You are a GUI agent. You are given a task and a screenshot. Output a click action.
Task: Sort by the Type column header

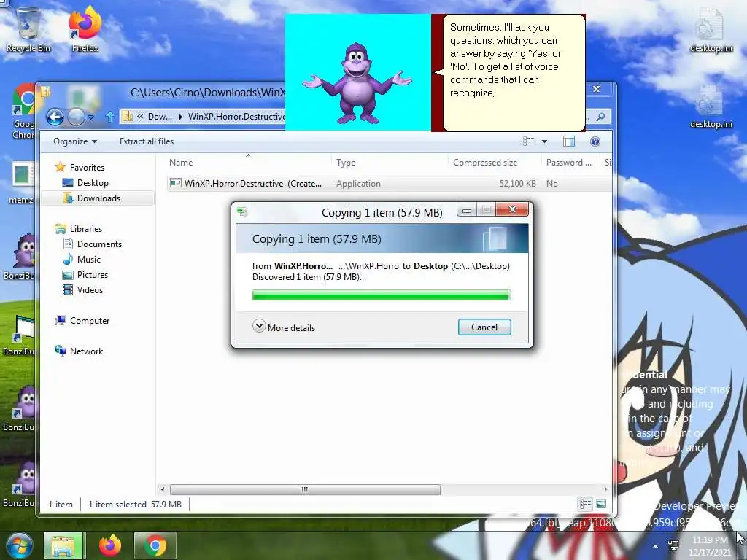click(390, 163)
